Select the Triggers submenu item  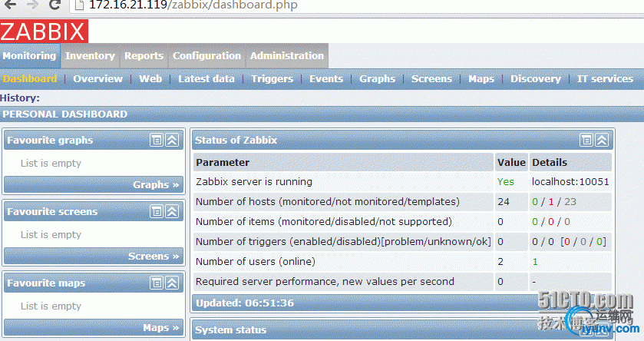point(272,79)
